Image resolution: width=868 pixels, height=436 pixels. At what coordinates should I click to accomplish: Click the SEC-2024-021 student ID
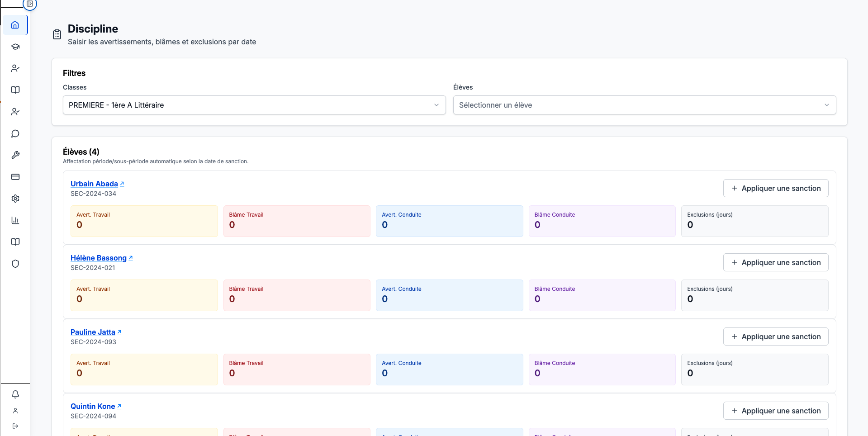click(93, 268)
